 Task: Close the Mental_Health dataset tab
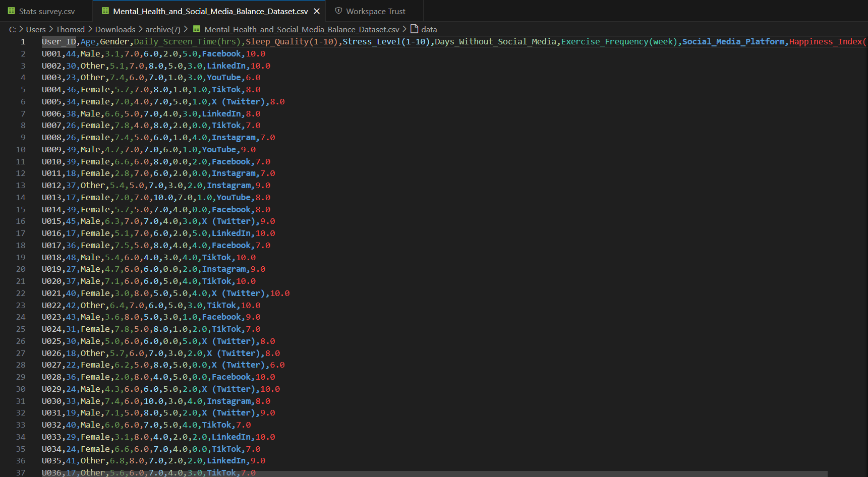tap(317, 11)
